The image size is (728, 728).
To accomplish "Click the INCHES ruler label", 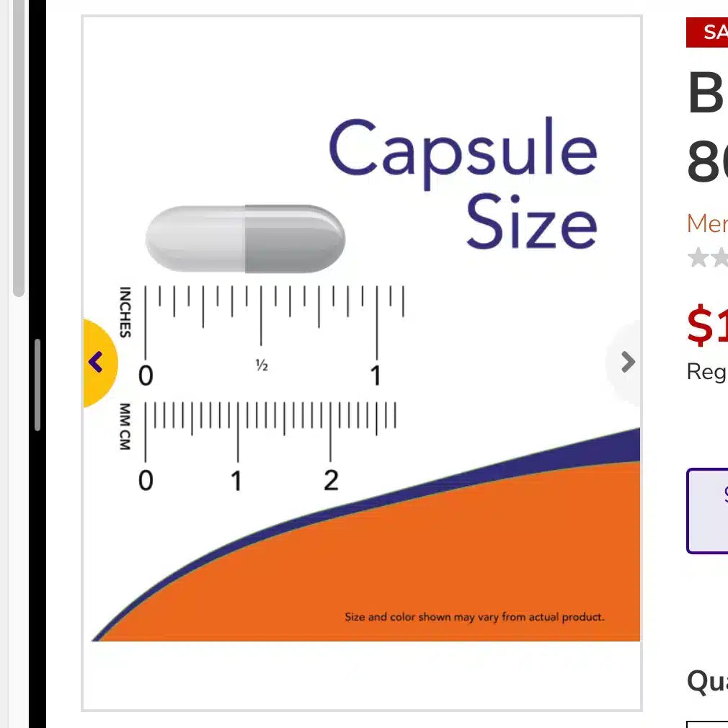I will pos(125,312).
